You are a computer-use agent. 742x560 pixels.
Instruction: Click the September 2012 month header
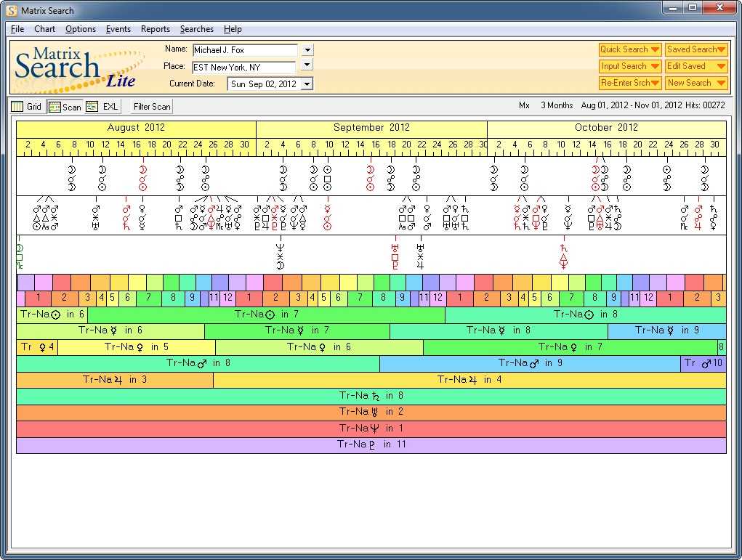(x=371, y=128)
